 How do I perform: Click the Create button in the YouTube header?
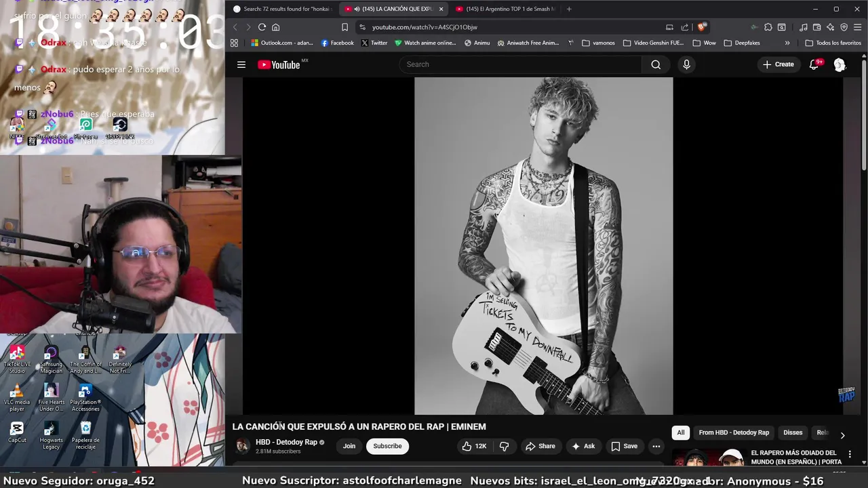pos(778,64)
